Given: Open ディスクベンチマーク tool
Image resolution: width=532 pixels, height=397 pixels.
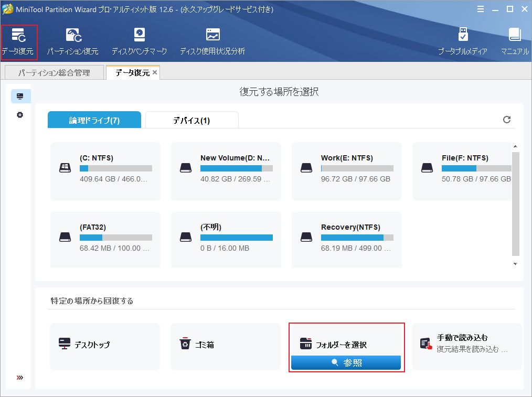Looking at the screenshot, I should tap(140, 42).
